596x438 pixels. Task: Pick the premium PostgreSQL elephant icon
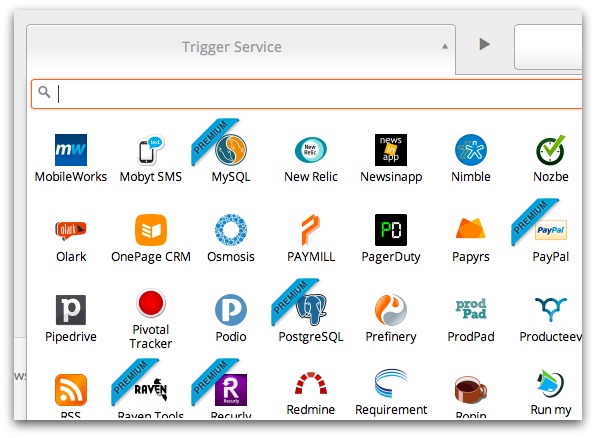point(311,310)
